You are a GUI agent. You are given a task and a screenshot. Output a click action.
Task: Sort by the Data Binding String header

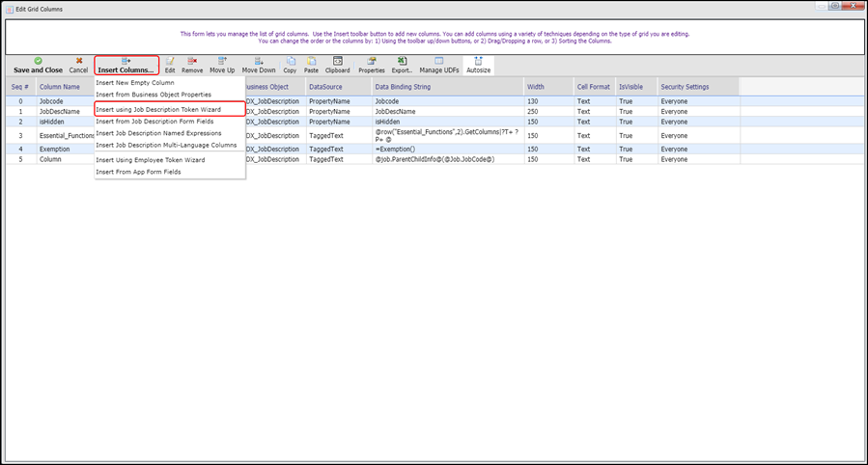[406, 87]
